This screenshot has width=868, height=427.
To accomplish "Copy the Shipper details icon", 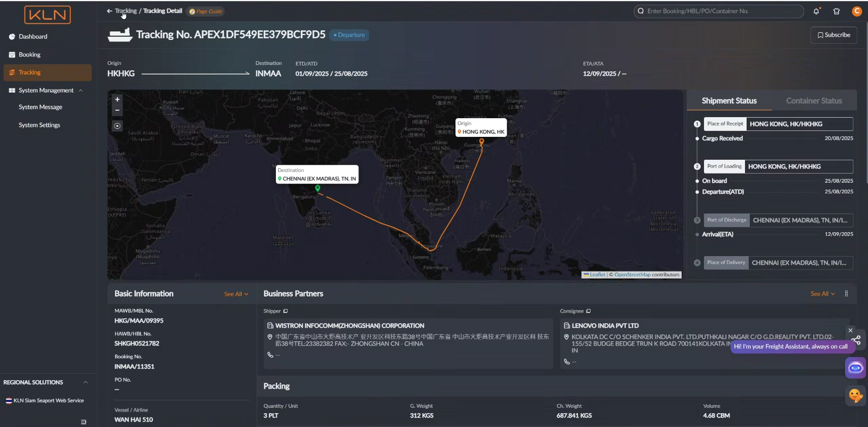I will (x=285, y=311).
